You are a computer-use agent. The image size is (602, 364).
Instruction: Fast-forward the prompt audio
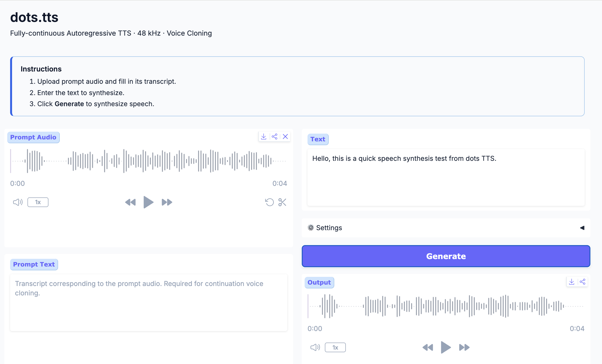pyautogui.click(x=167, y=202)
